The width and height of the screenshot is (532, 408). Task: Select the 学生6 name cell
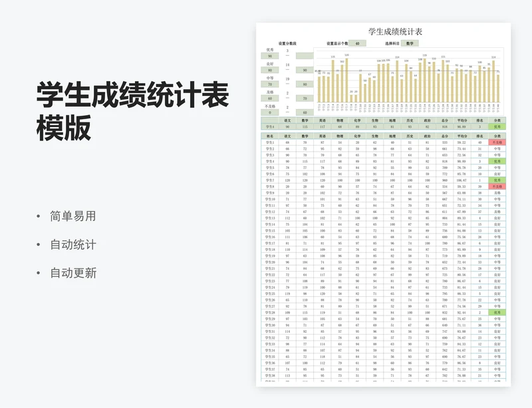coord(270,174)
